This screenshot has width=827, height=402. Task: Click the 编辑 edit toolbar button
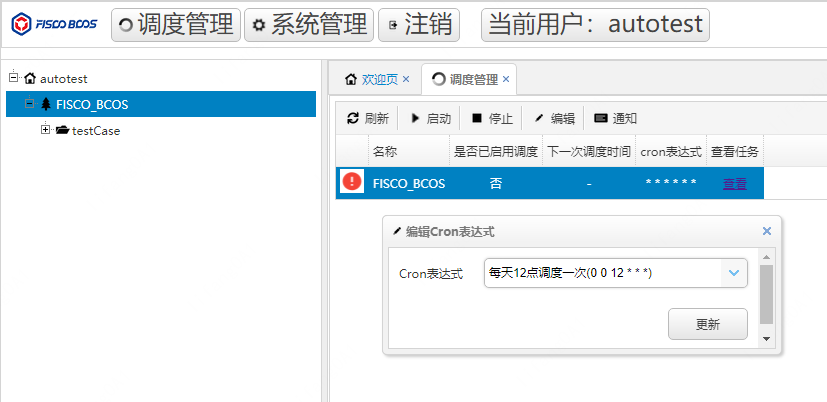pyautogui.click(x=554, y=119)
